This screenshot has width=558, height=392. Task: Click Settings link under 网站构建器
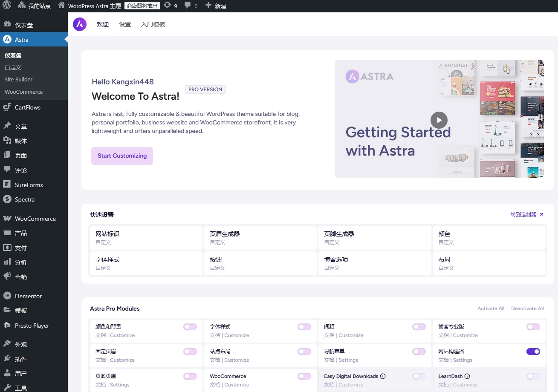463,360
